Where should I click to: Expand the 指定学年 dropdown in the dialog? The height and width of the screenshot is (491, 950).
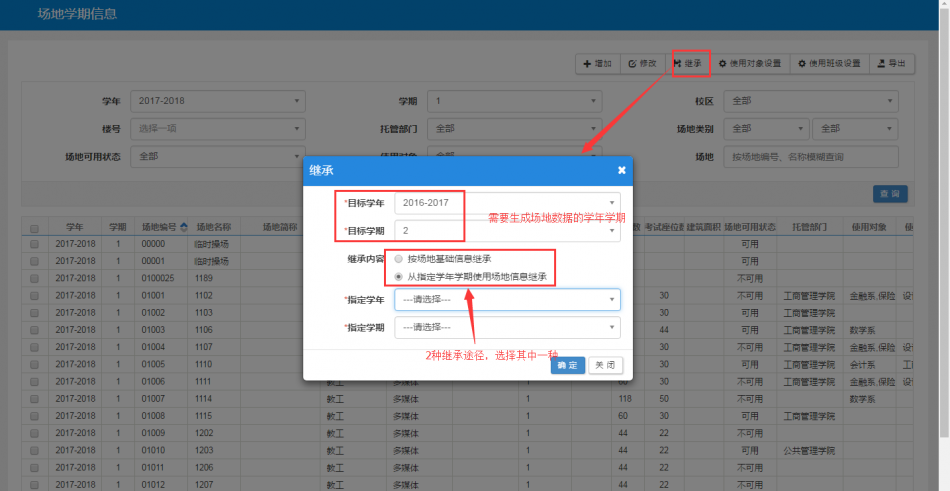pyautogui.click(x=507, y=299)
